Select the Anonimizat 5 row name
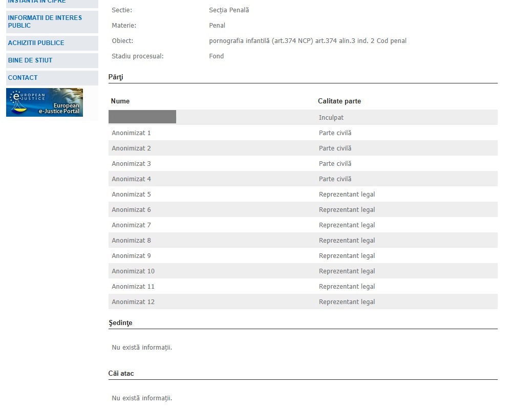 click(x=131, y=195)
